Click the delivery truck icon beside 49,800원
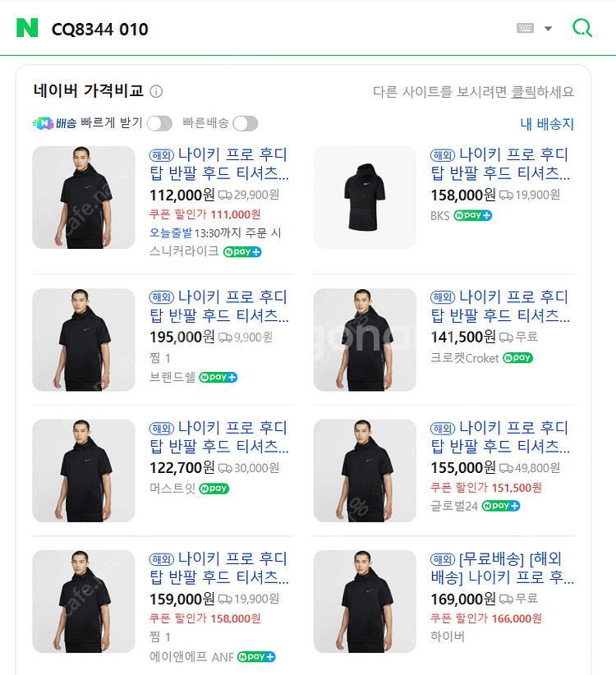Viewport: 616px width, 675px height. [x=506, y=468]
